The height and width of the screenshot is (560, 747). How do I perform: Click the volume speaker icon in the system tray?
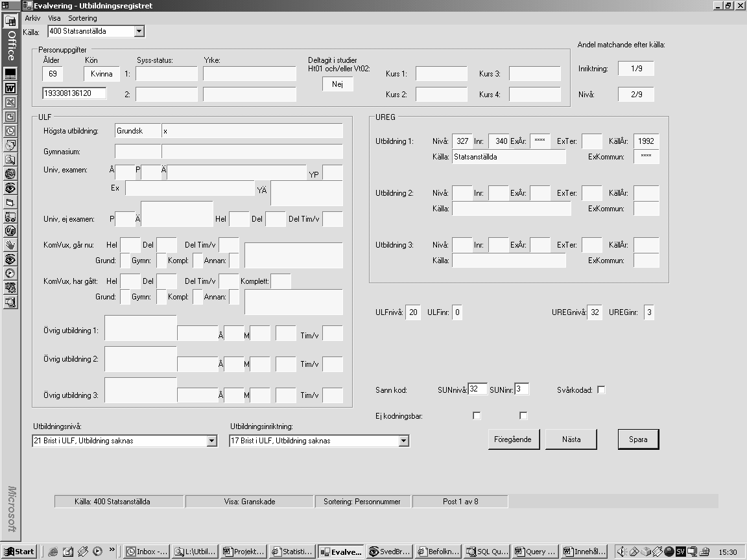pyautogui.click(x=622, y=552)
